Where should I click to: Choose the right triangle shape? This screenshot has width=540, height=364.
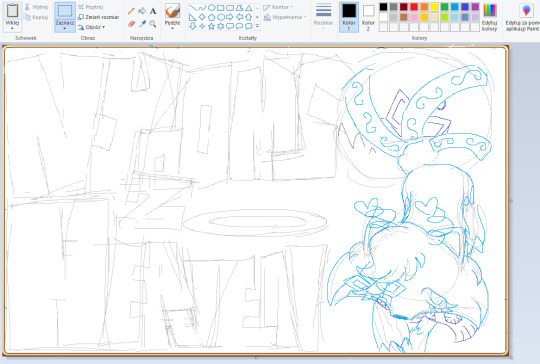pos(193,17)
